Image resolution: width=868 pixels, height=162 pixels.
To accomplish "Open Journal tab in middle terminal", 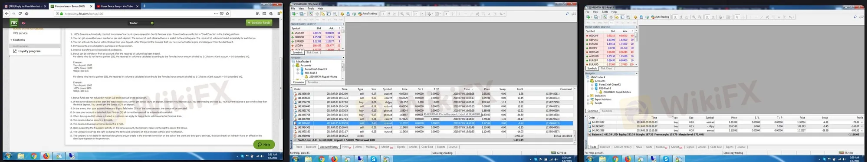I will 453,147.
